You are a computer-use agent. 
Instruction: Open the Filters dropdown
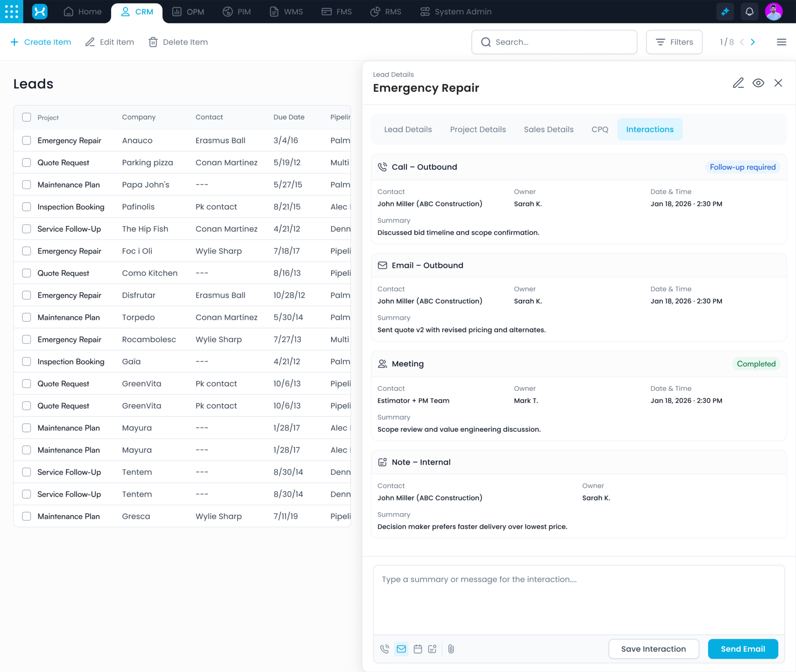click(x=674, y=42)
